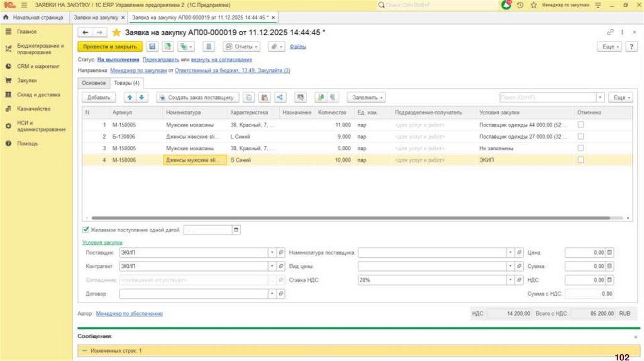
Task: Open calculator icon next to Цена field
Action: [x=609, y=252]
